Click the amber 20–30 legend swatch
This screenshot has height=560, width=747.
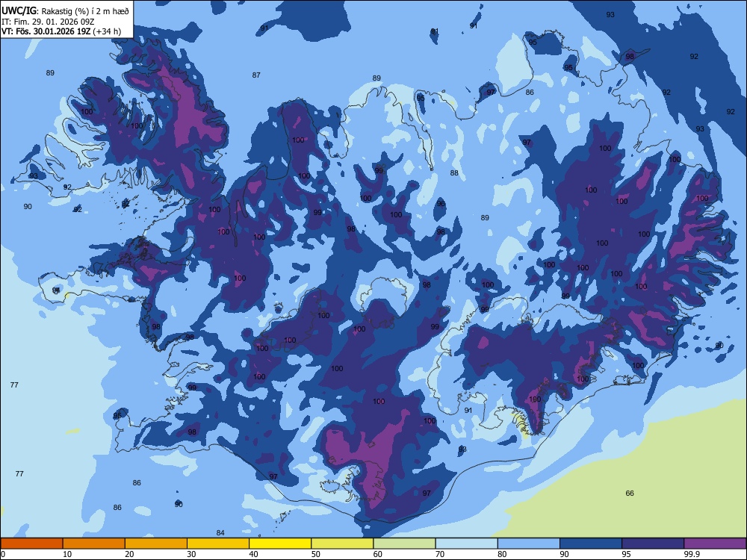[x=156, y=544]
